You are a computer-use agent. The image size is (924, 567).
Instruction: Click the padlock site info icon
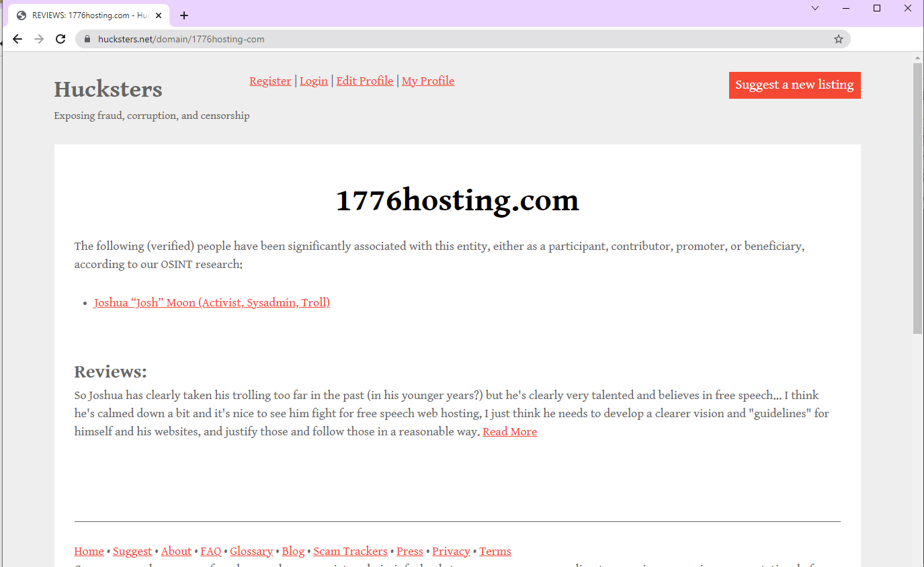(x=87, y=39)
